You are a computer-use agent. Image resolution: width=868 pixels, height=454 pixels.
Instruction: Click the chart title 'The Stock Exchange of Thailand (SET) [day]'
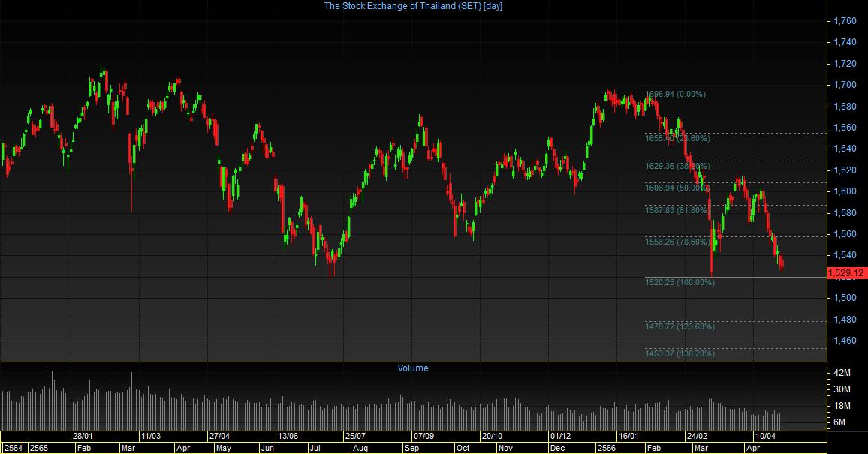[x=413, y=6]
